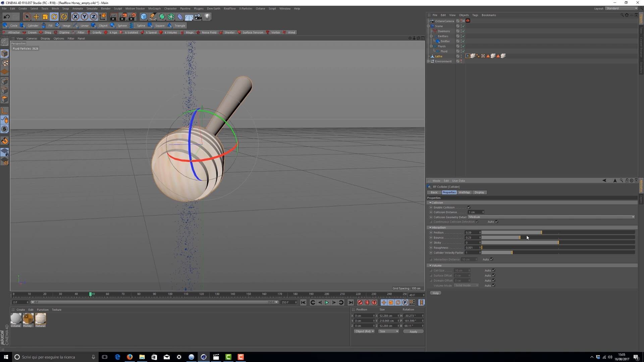Toggle Auto checkbox for Cell Size
The height and width of the screenshot is (362, 644).
[x=493, y=270]
